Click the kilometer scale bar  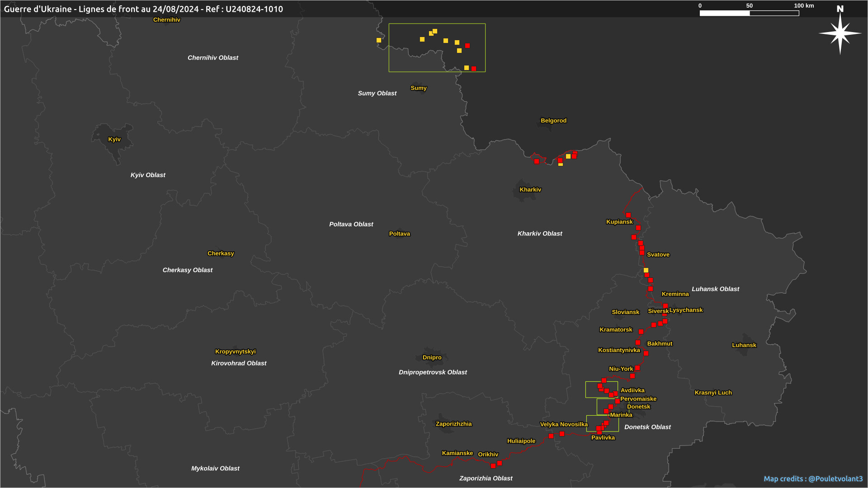(x=749, y=13)
